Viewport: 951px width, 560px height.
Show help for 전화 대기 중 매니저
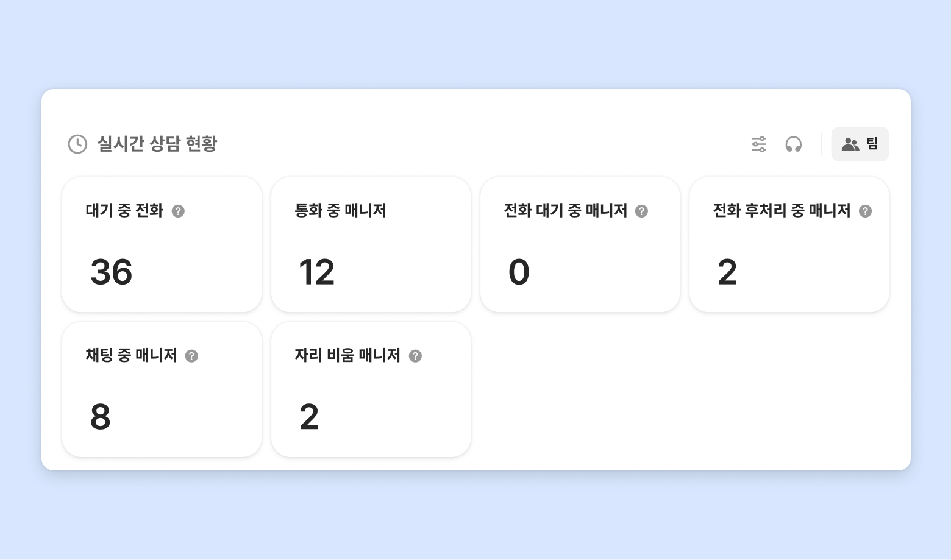[x=641, y=211]
